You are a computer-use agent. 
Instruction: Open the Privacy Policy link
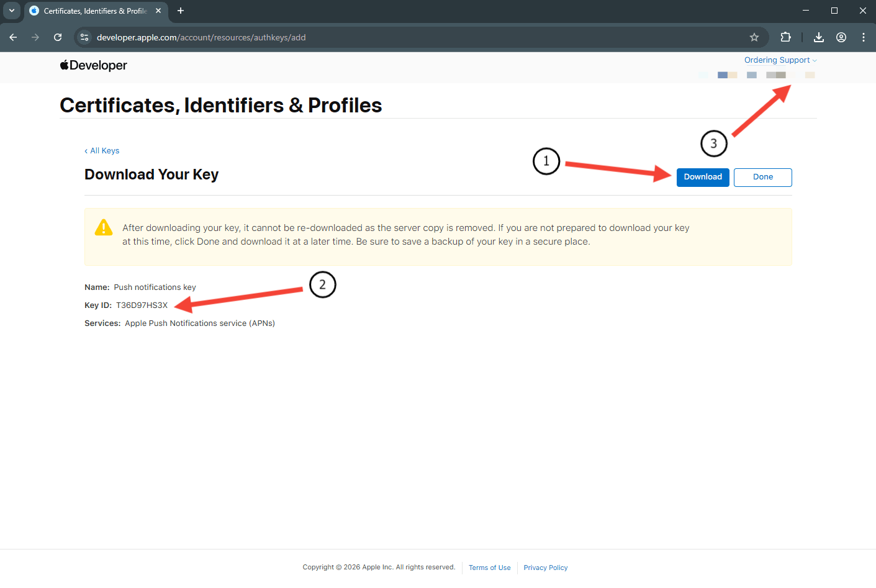pyautogui.click(x=546, y=568)
